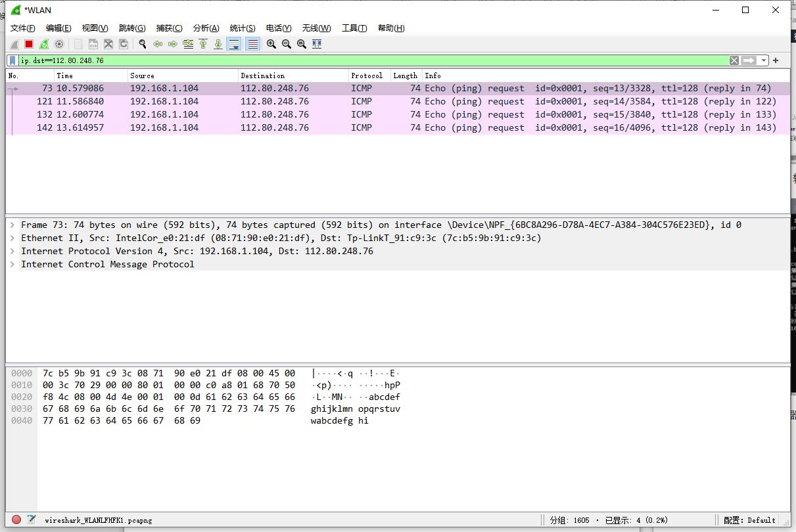Viewport: 796px width, 532px height.
Task: Select packet number 142 row
Action: 398,128
